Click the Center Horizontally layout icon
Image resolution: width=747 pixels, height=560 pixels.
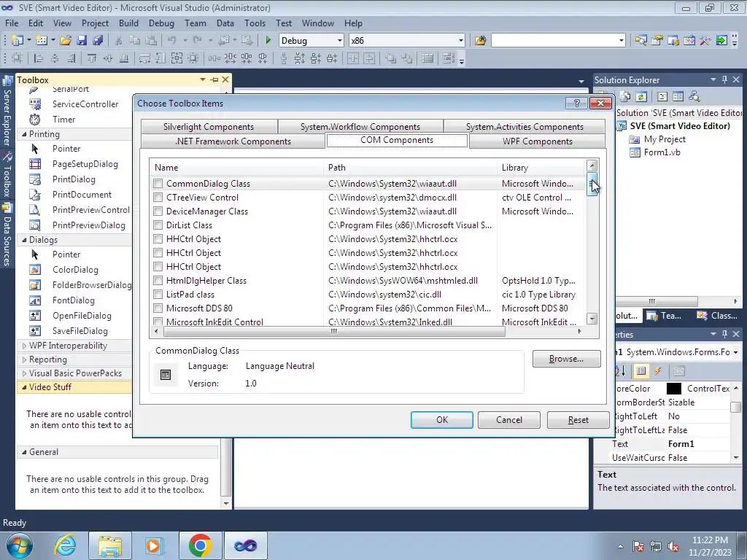pos(353,58)
